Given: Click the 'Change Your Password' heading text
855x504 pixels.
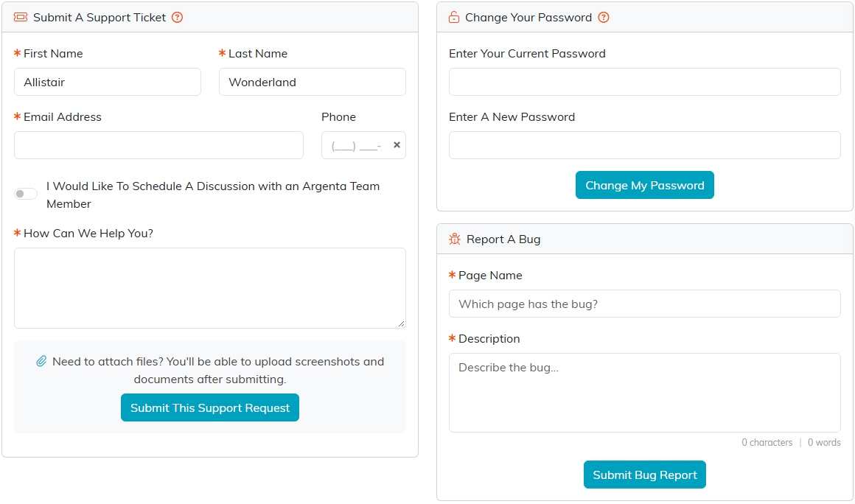Looking at the screenshot, I should pos(528,18).
